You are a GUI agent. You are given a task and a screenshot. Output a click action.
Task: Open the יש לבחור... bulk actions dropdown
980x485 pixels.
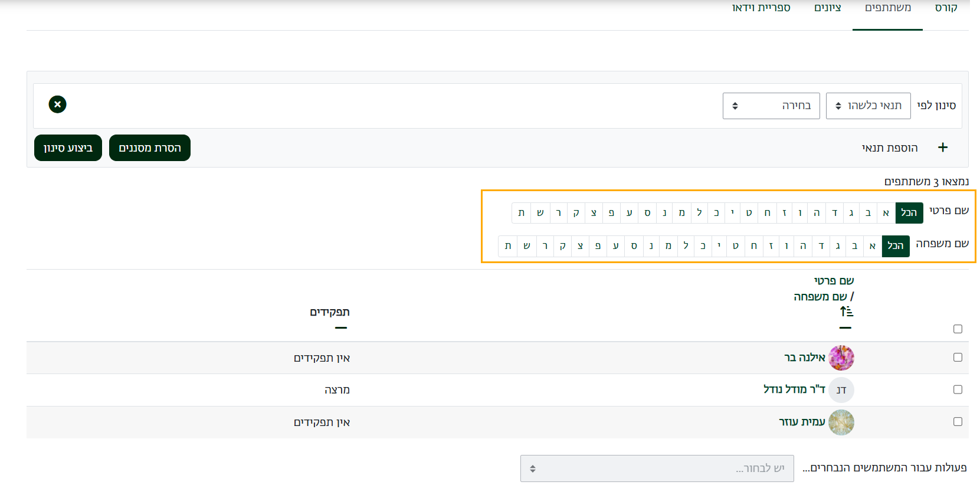pyautogui.click(x=657, y=468)
